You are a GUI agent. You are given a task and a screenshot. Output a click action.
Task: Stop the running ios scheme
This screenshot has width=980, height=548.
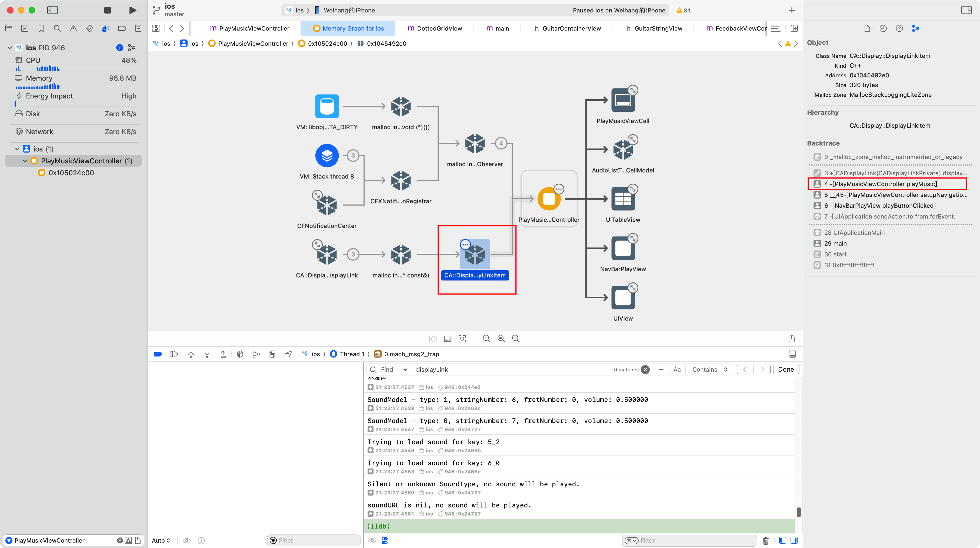[x=107, y=10]
